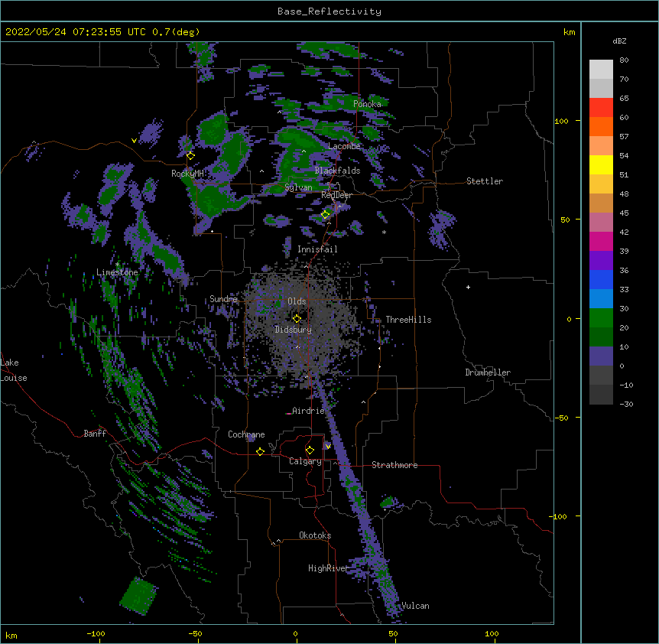The width and height of the screenshot is (659, 644).
Task: Pick the bright green 20-30 dBZ legend swatch
Action: [601, 318]
